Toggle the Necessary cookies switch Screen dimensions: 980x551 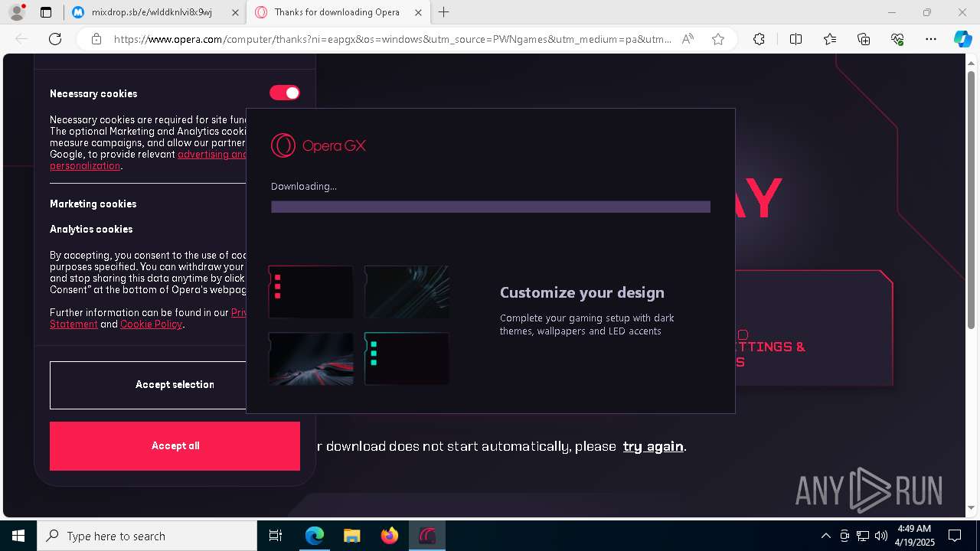[x=285, y=93]
